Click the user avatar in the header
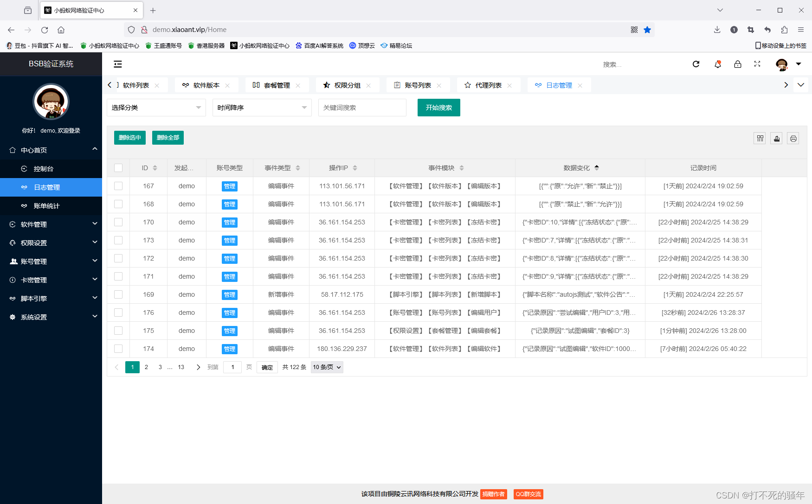 782,64
